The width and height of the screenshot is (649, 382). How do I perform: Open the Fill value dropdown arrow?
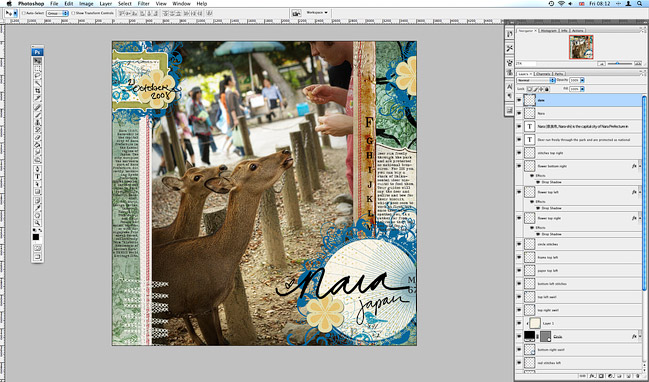point(582,89)
